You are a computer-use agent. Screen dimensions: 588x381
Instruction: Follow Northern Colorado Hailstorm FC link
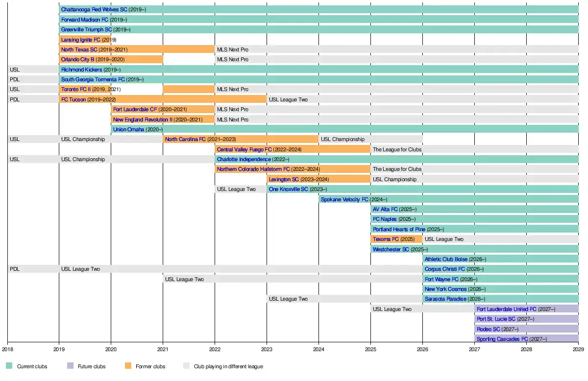click(253, 169)
